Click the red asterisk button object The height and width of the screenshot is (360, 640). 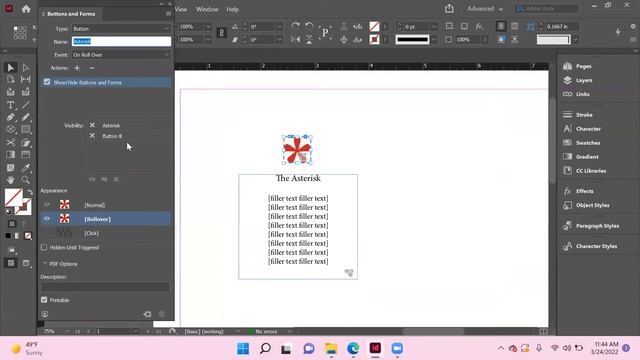tap(297, 150)
